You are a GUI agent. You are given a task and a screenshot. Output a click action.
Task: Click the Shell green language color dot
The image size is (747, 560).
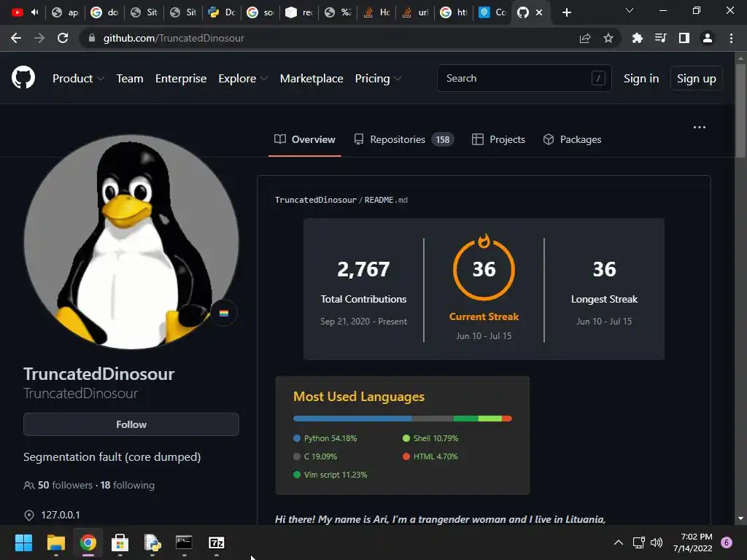coord(406,438)
